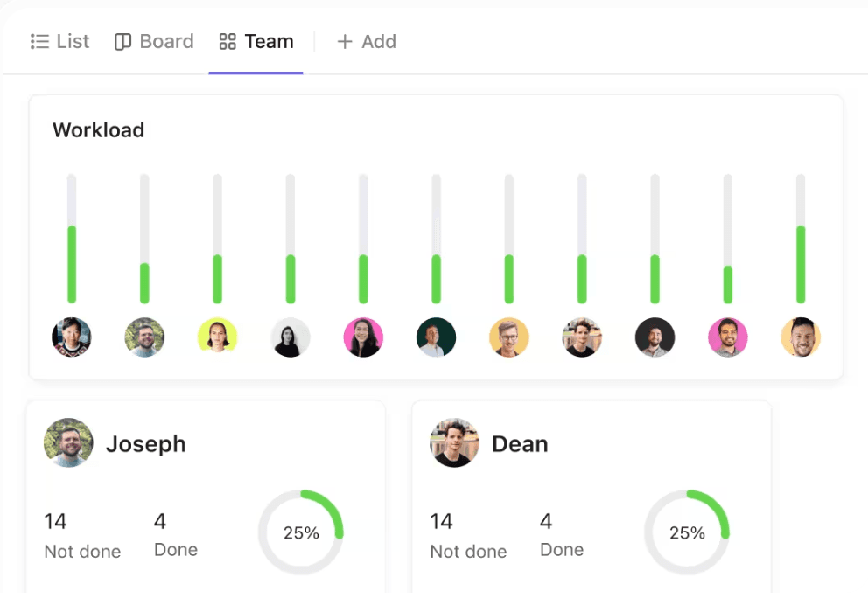Select the last avatar under the Workload chart
868x612 pixels.
(800, 337)
